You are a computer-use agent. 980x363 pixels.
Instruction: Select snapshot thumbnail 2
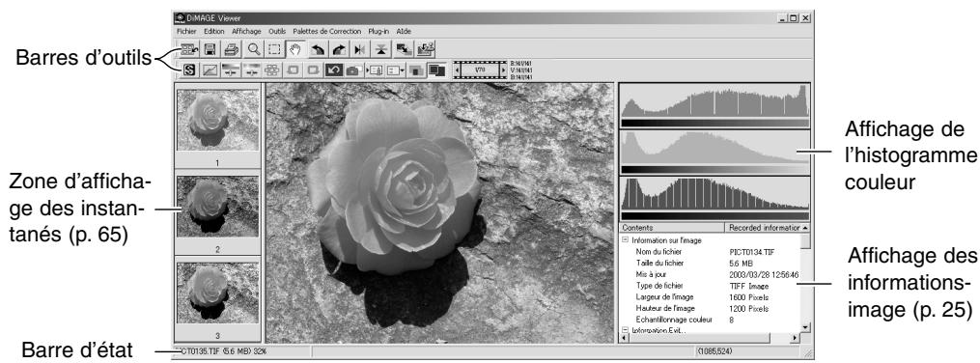[x=217, y=207]
